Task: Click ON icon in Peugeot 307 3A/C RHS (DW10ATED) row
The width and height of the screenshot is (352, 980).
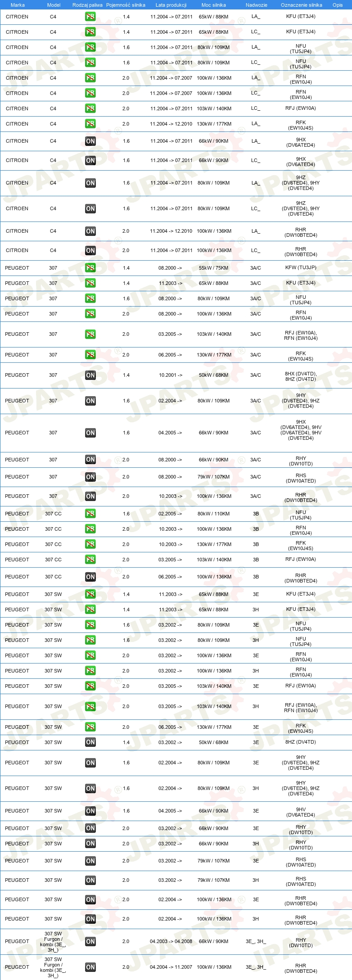Action: [90, 477]
